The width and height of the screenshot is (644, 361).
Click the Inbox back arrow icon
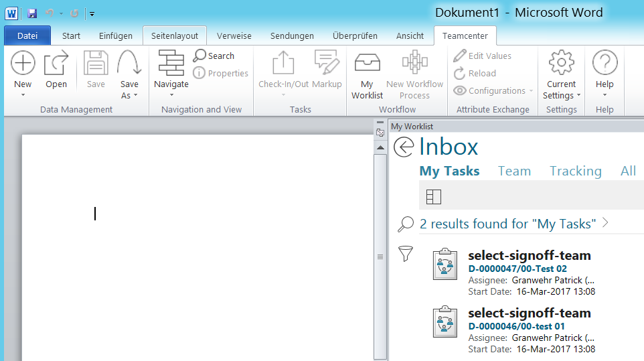pos(404,147)
